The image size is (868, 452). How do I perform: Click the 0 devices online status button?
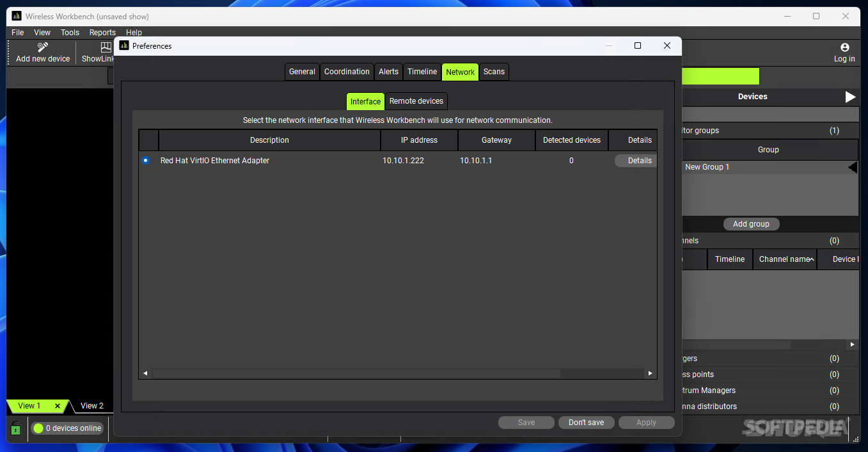click(x=67, y=428)
